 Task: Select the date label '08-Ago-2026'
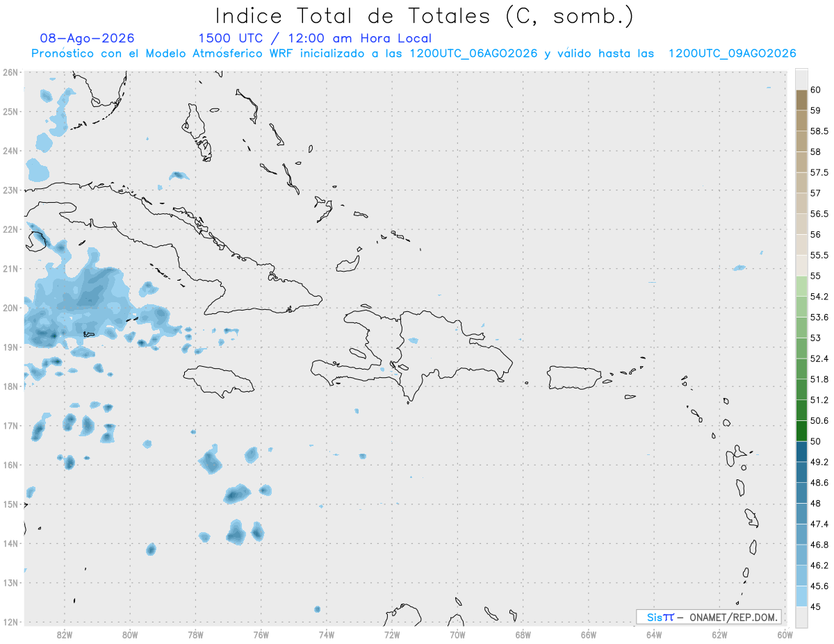point(88,38)
